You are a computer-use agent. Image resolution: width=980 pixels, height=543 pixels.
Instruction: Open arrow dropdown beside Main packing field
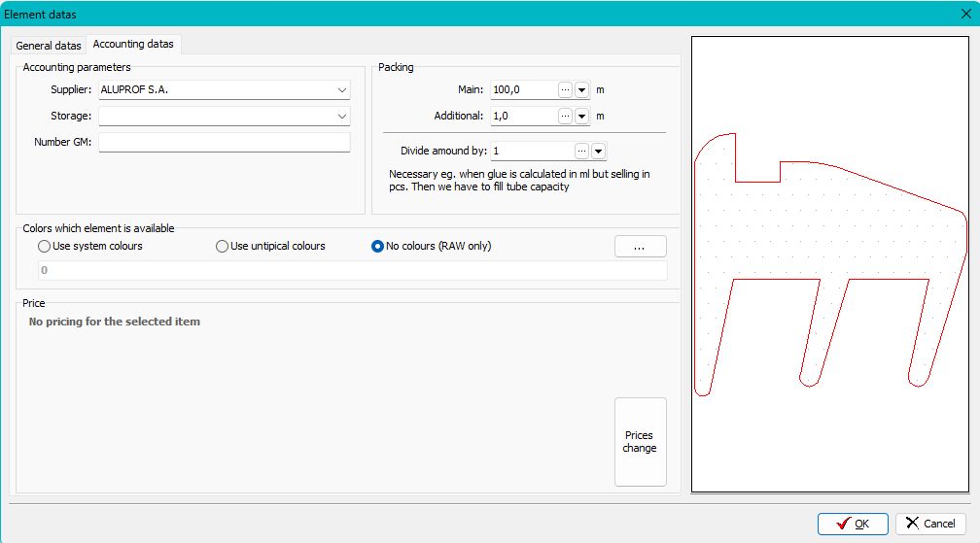[x=582, y=89]
